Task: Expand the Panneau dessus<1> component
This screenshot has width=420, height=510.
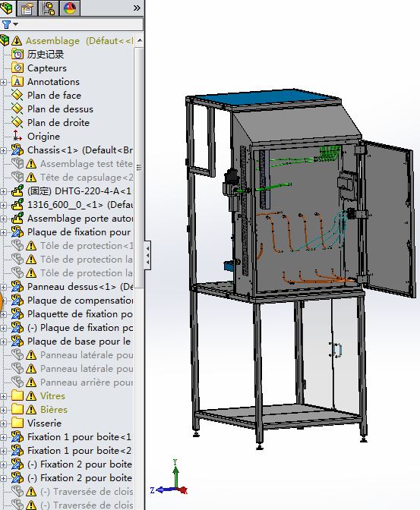Action: [3, 287]
